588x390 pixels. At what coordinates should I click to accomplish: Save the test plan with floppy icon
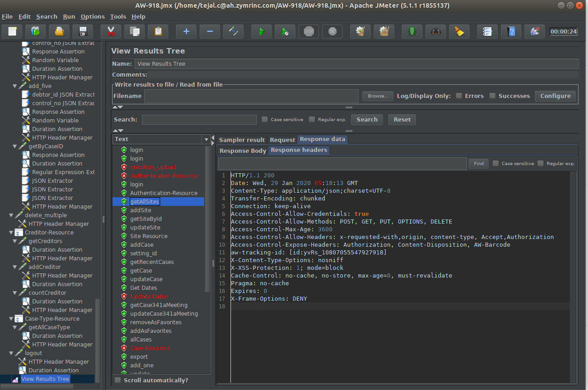point(83,31)
